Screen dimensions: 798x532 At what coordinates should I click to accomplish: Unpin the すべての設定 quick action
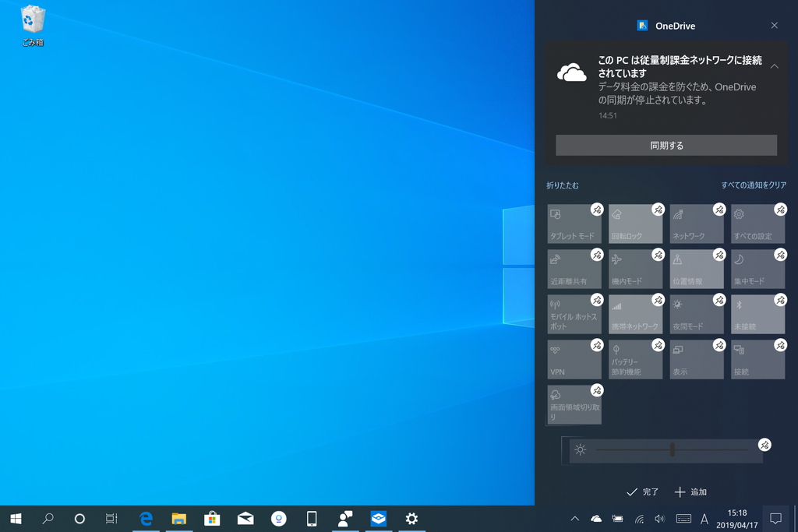click(x=780, y=210)
